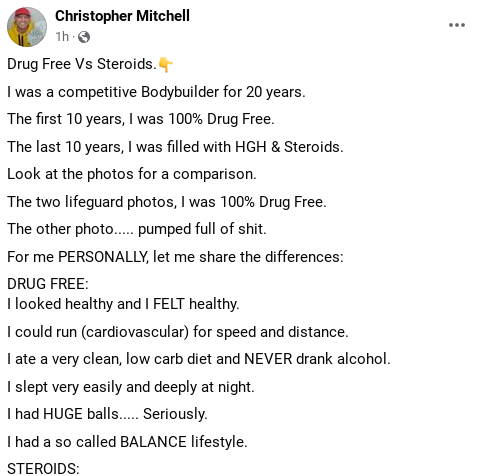The height and width of the screenshot is (476, 479).
Task: Open Christopher Mitchell's profile name link
Action: pyautogui.click(x=122, y=16)
